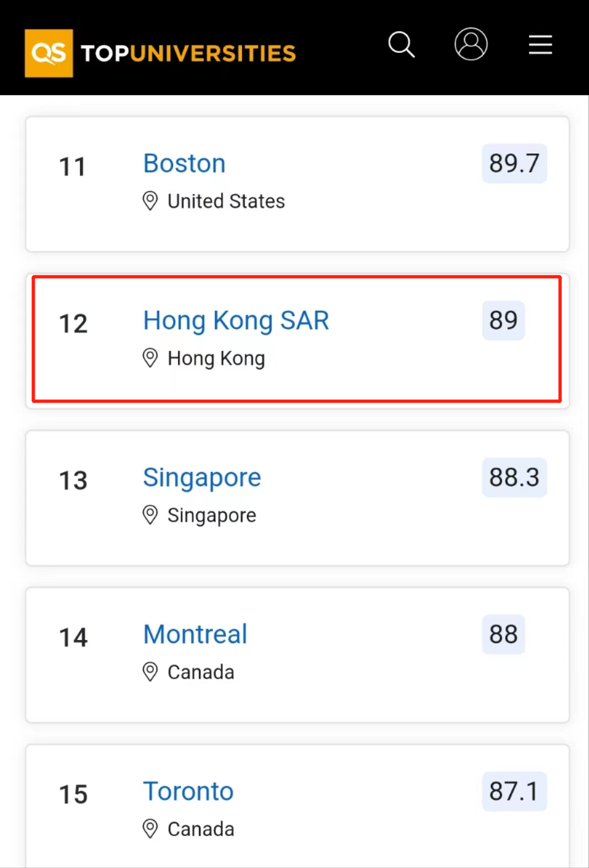This screenshot has height=868, width=589.
Task: Click the QS orange logo
Action: tap(48, 53)
